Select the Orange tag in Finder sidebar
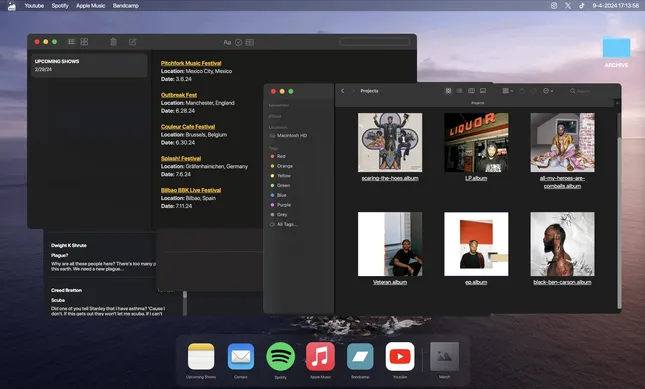Screen dimensions: 645x389 282,166
